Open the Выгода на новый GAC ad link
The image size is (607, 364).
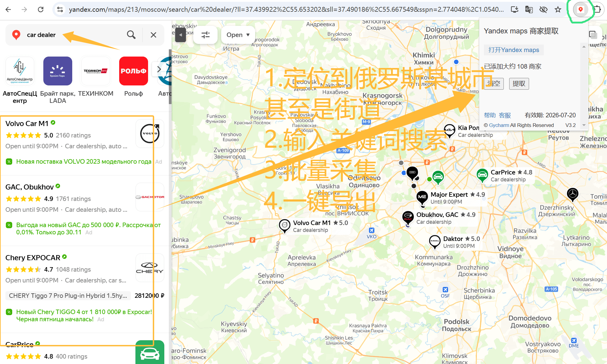(88, 229)
